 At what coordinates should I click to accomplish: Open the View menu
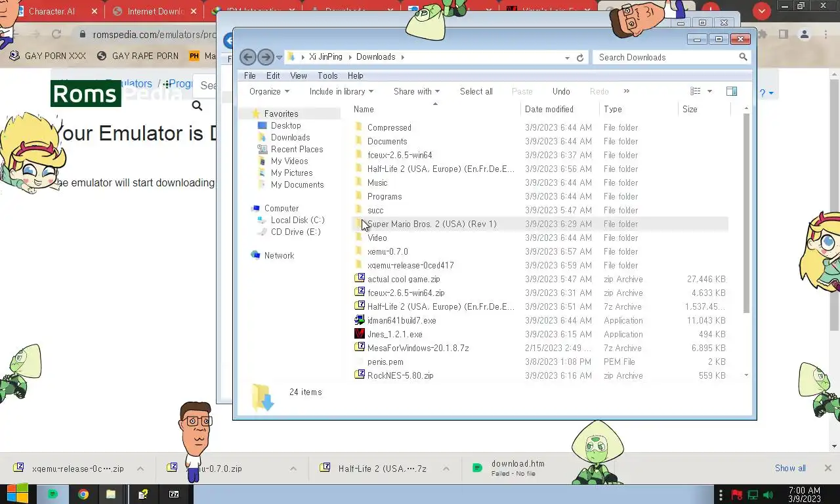[299, 75]
